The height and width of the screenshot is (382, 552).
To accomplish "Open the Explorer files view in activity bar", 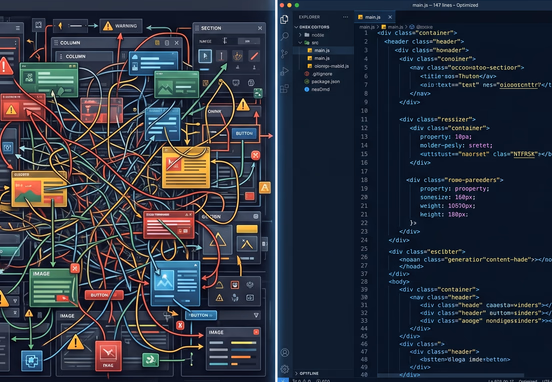I will (x=284, y=19).
